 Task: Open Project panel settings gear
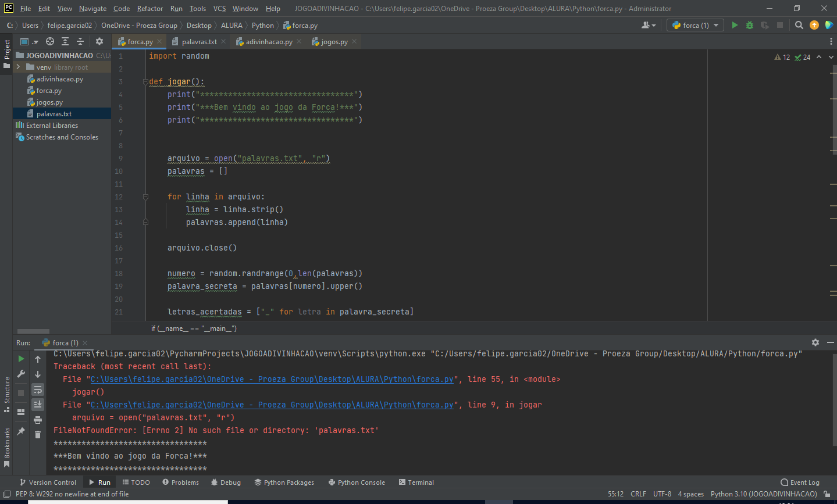coord(99,41)
